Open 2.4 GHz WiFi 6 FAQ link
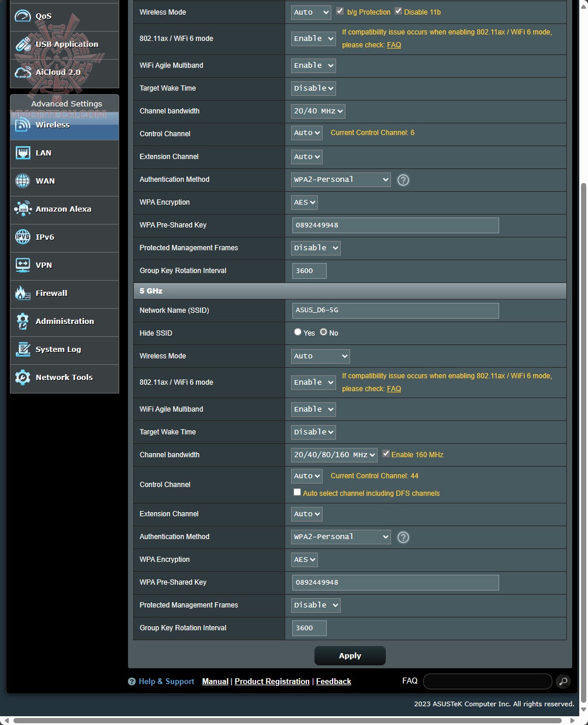Viewport: 588px width, 725px height. (x=394, y=45)
